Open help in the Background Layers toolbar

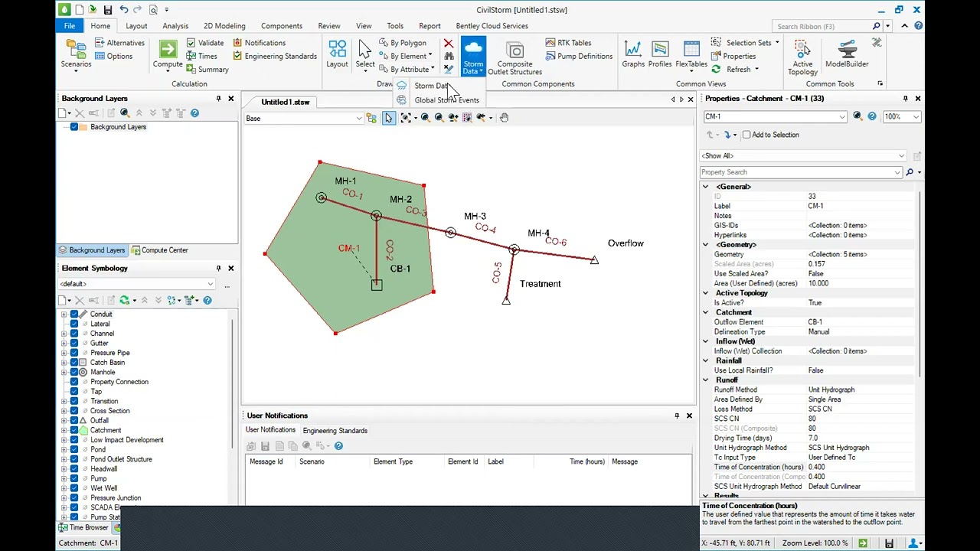(x=194, y=113)
